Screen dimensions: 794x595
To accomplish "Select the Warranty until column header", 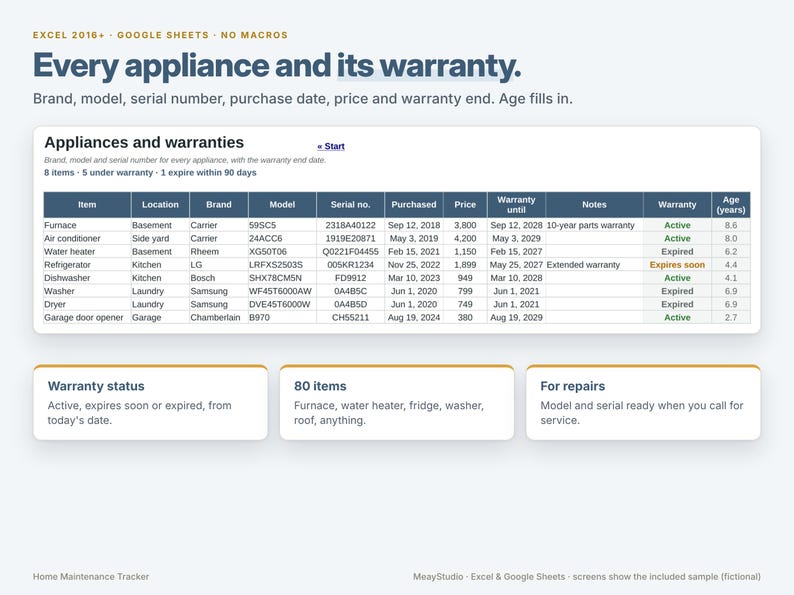I will pos(516,205).
